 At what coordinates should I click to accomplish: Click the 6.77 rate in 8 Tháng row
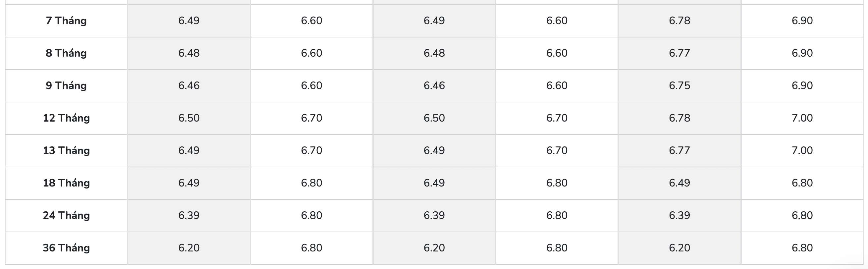[x=679, y=53]
